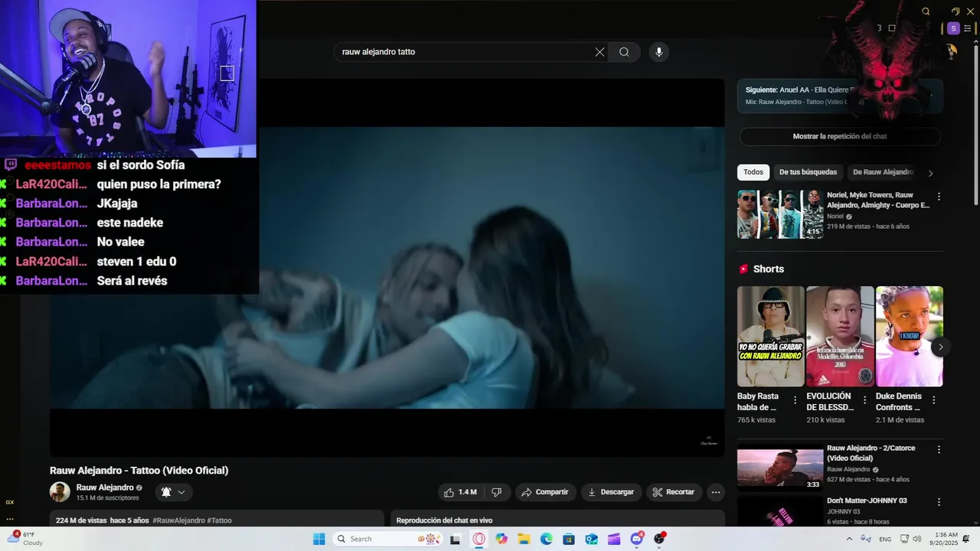Dislike the Tattoo video
The width and height of the screenshot is (980, 551).
point(496,492)
